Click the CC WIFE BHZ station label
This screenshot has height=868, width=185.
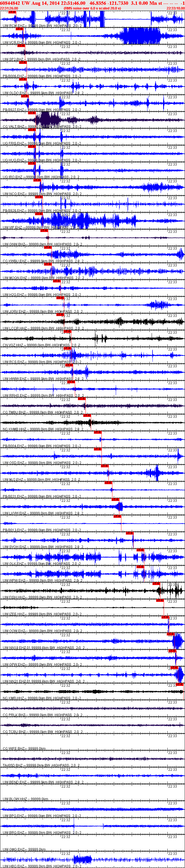coord(14,748)
